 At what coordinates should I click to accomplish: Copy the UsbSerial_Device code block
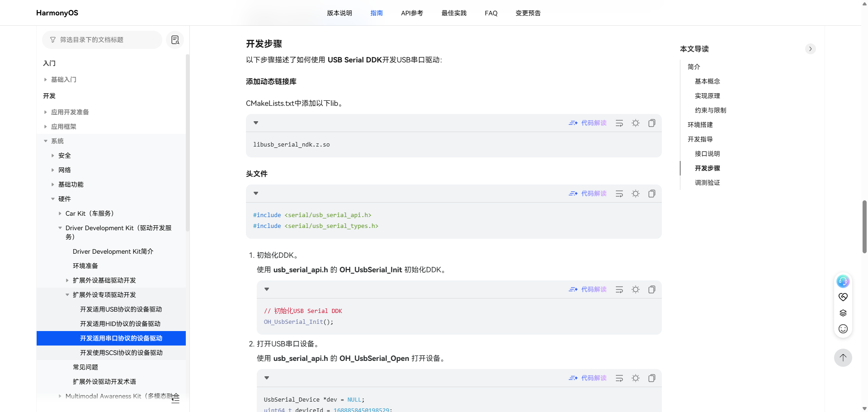pos(652,378)
